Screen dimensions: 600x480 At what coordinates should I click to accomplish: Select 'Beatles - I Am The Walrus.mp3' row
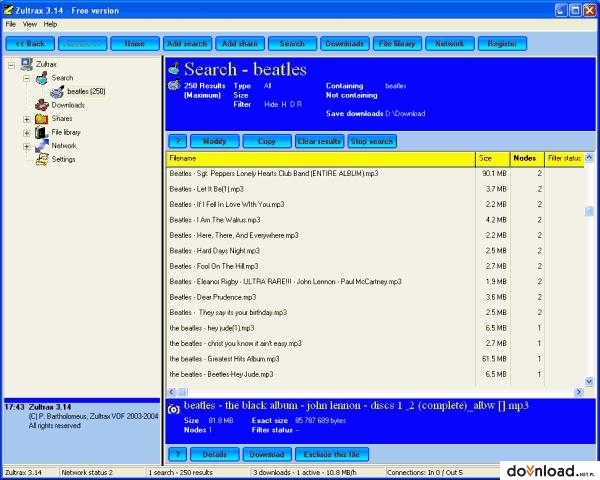(375, 220)
